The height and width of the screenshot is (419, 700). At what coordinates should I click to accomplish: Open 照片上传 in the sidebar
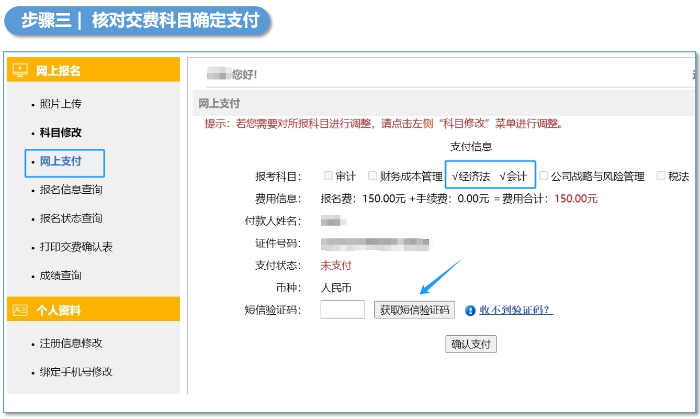click(x=61, y=104)
